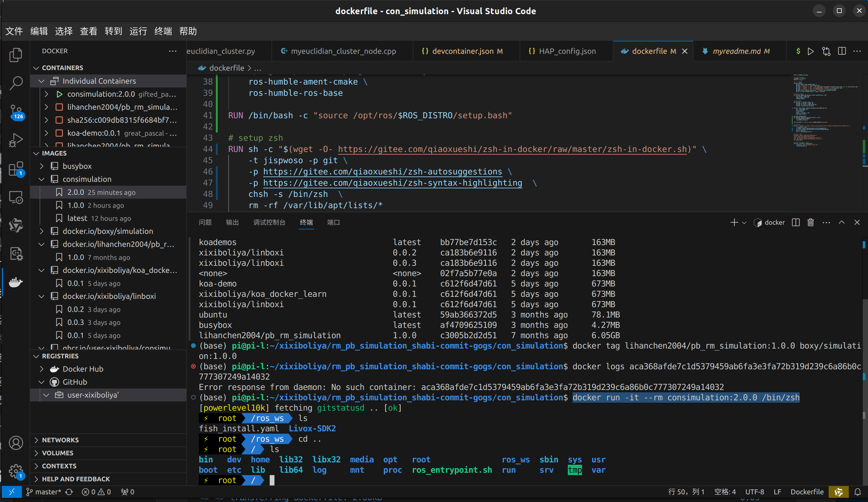Toggle the notifications bell in status bar
This screenshot has height=502, width=868.
pos(857,492)
